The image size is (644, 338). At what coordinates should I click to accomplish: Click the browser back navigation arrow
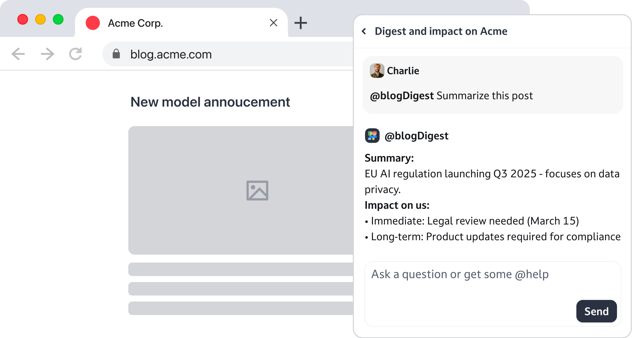point(19,54)
